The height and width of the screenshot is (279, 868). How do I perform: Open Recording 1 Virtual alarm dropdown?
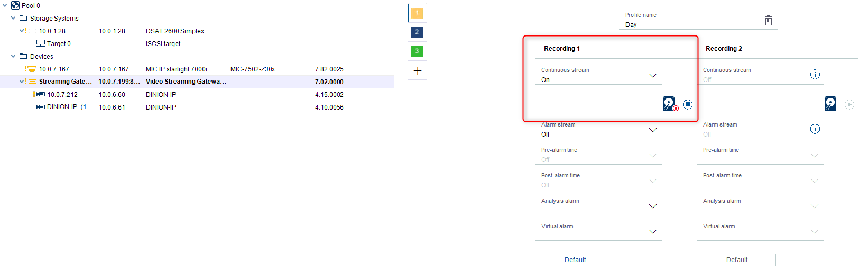(653, 232)
